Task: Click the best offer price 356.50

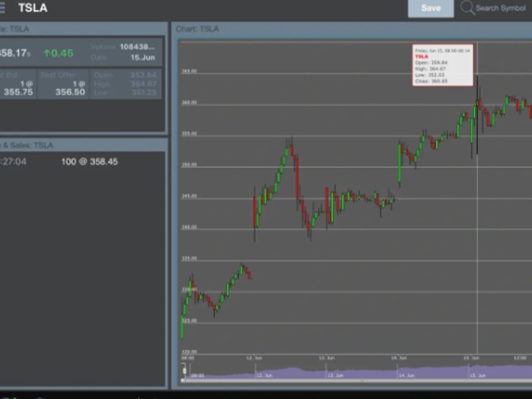Action: 70,92
